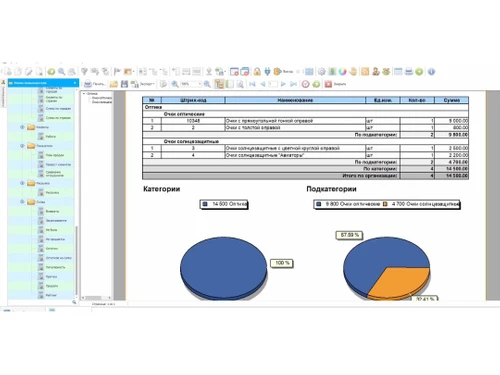Click the Exit button with orange arrow
The image size is (500, 375).
(x=283, y=71)
